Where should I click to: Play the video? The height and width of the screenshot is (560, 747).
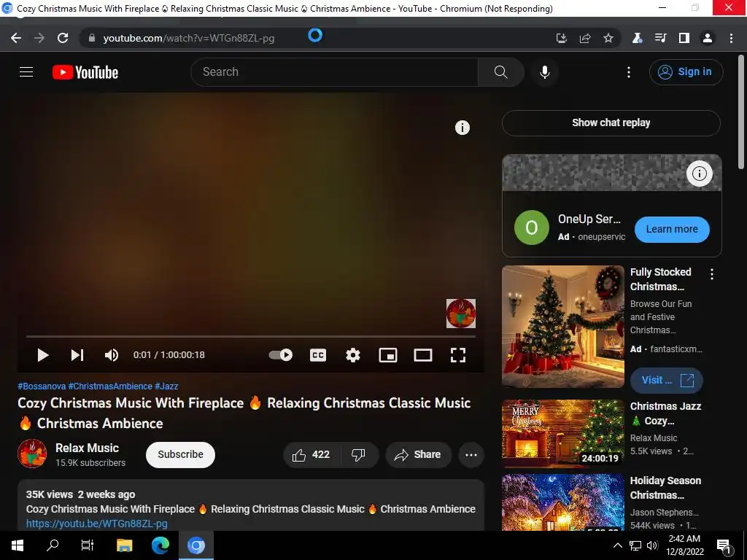point(43,355)
